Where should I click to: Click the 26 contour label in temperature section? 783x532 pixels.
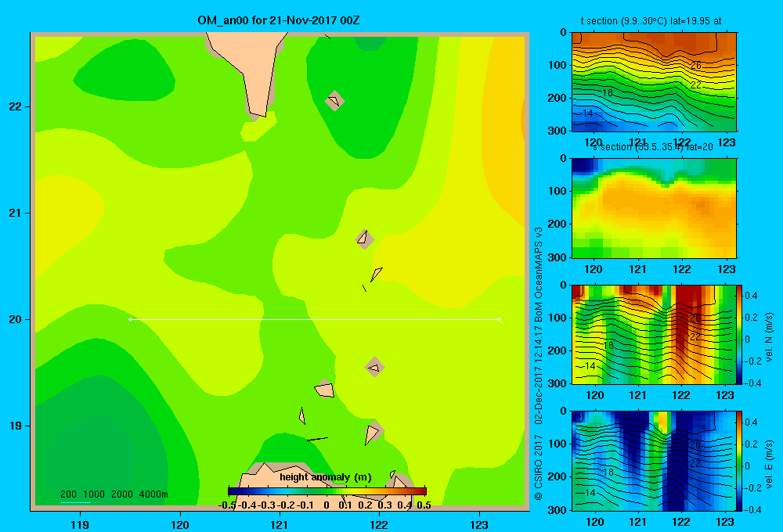click(695, 66)
